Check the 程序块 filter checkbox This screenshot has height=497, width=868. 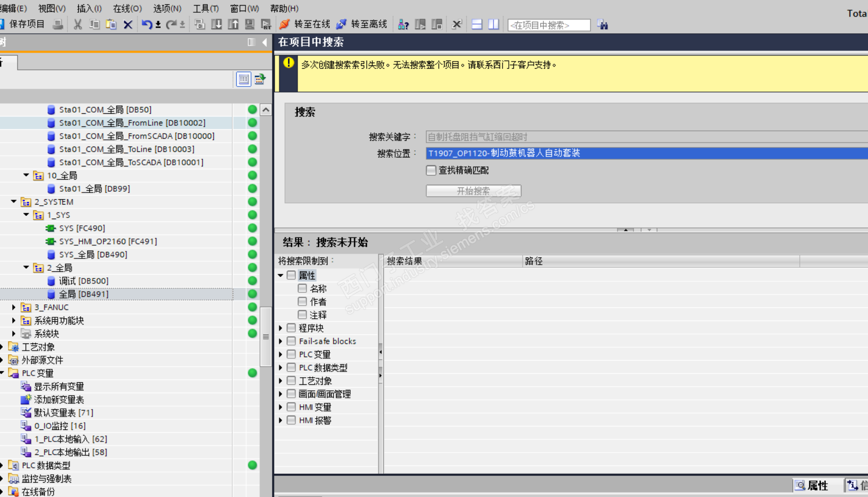tap(291, 328)
